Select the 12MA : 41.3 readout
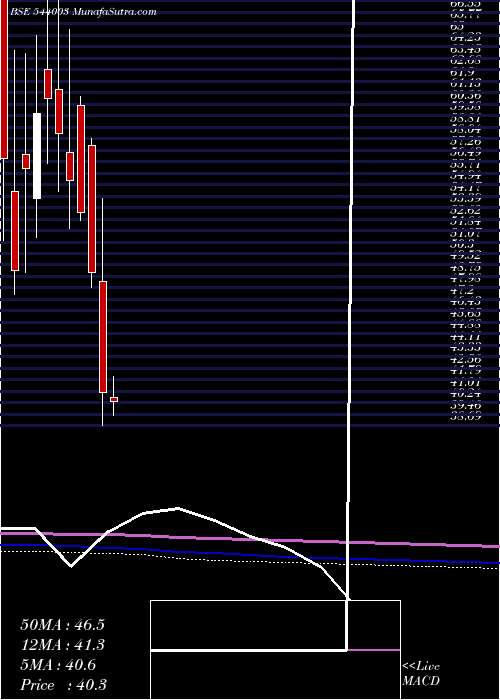This screenshot has height=700, width=500. coord(62,645)
